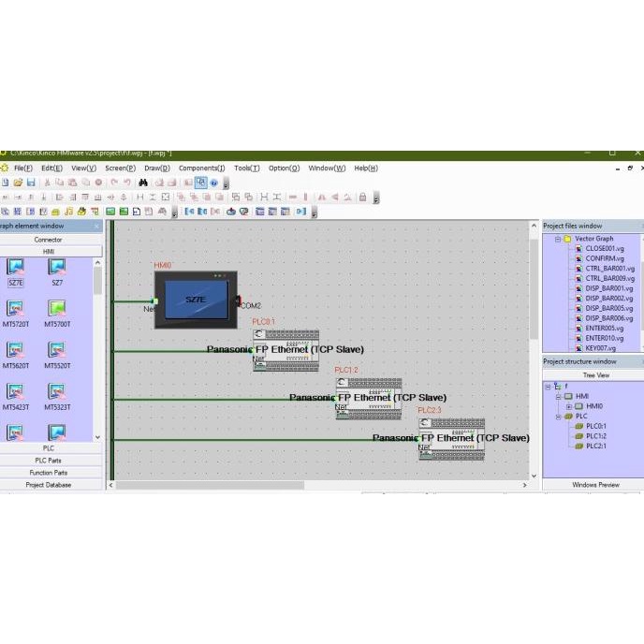644x644 pixels.
Task: Collapse the Vector Graph folder
Action: [x=557, y=239]
